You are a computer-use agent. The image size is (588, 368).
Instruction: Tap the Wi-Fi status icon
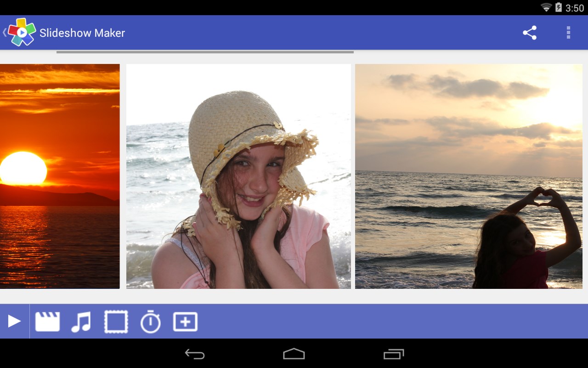click(547, 7)
